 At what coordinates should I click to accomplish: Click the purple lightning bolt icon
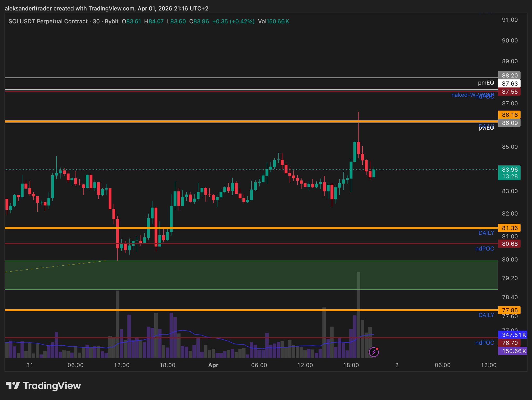[374, 352]
